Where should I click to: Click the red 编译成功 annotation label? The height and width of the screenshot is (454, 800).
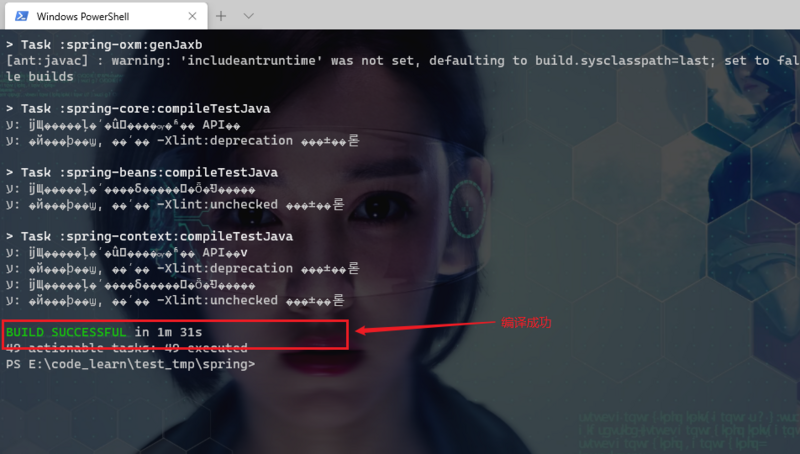click(526, 322)
